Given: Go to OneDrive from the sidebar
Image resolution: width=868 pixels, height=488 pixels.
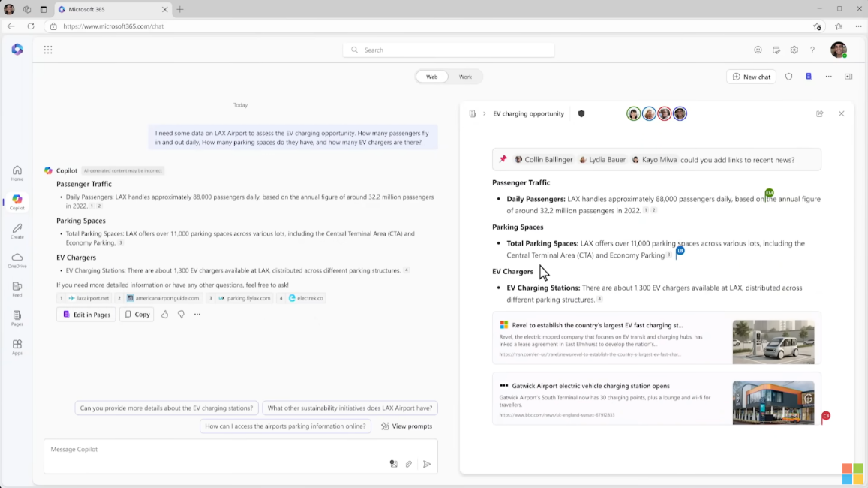Looking at the screenshot, I should [x=17, y=260].
